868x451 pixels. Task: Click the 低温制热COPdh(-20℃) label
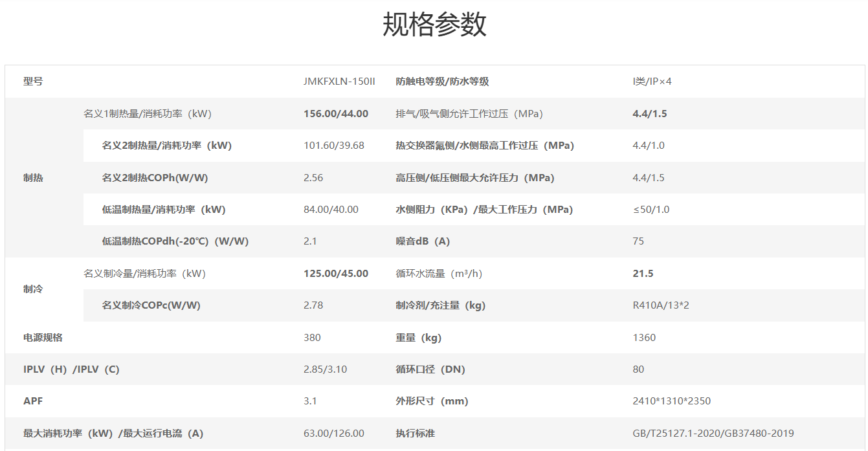[x=175, y=241]
